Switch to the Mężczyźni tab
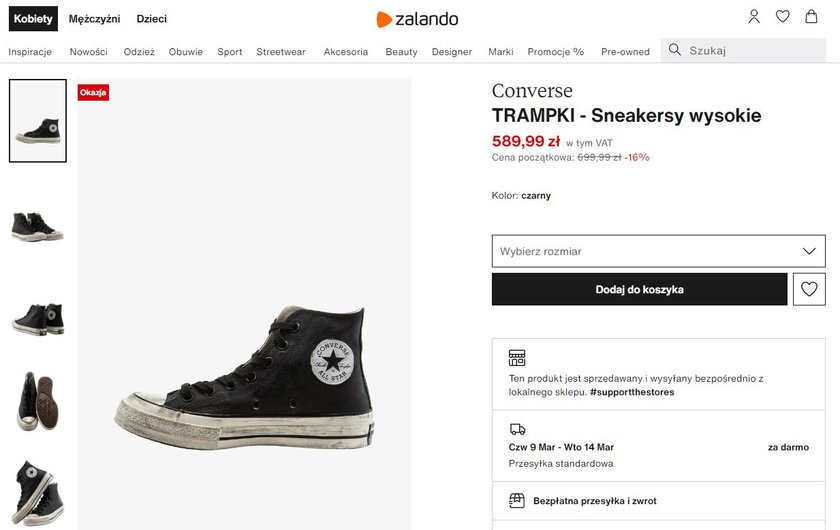 coord(94,19)
